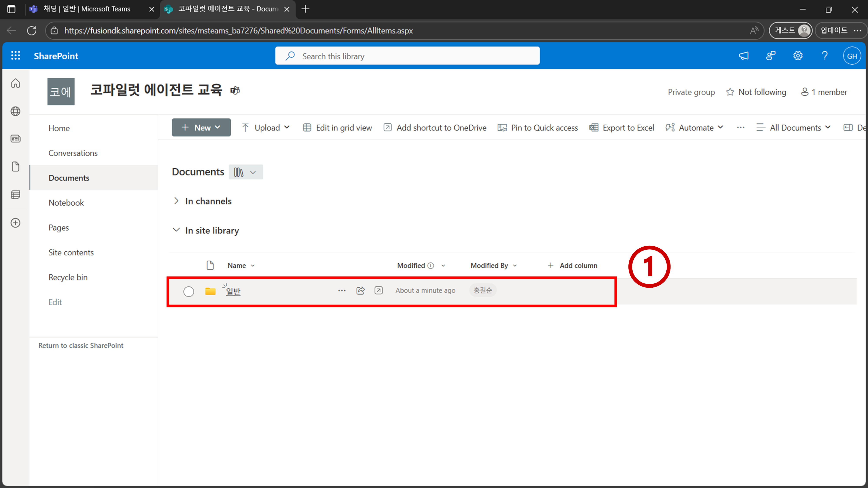The height and width of the screenshot is (488, 868).
Task: Open the SharePoint app launcher waffle
Action: click(15, 56)
